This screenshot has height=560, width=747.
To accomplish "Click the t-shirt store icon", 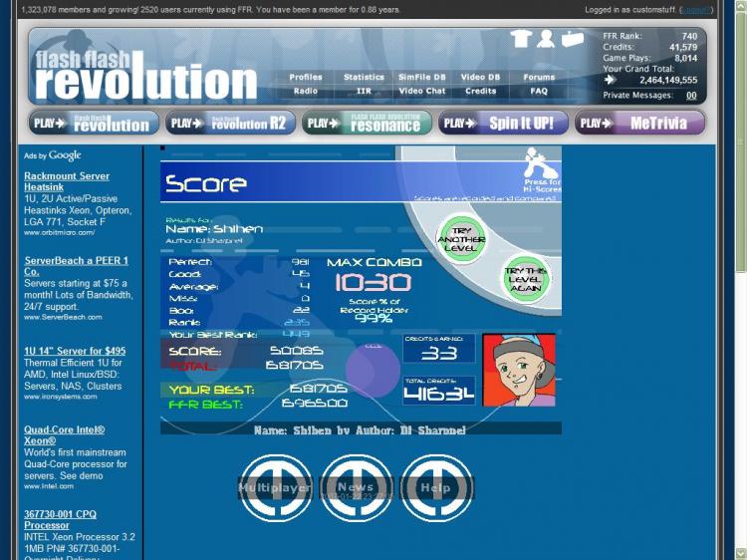I will pos(521,39).
